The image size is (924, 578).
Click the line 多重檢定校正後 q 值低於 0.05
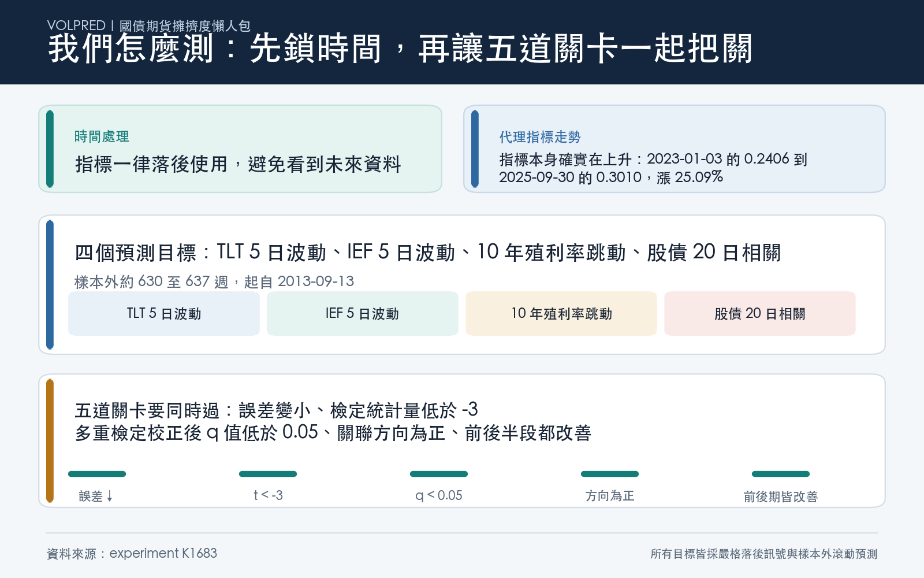tap(196, 433)
